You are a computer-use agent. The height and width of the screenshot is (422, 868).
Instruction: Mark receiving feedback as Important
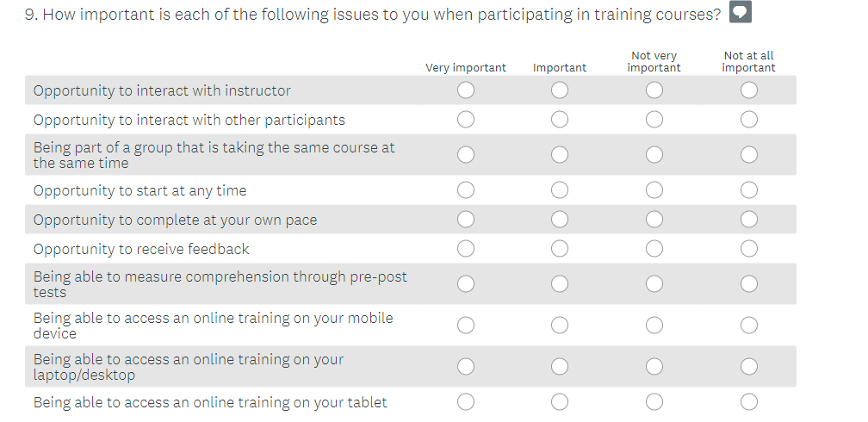pyautogui.click(x=560, y=249)
